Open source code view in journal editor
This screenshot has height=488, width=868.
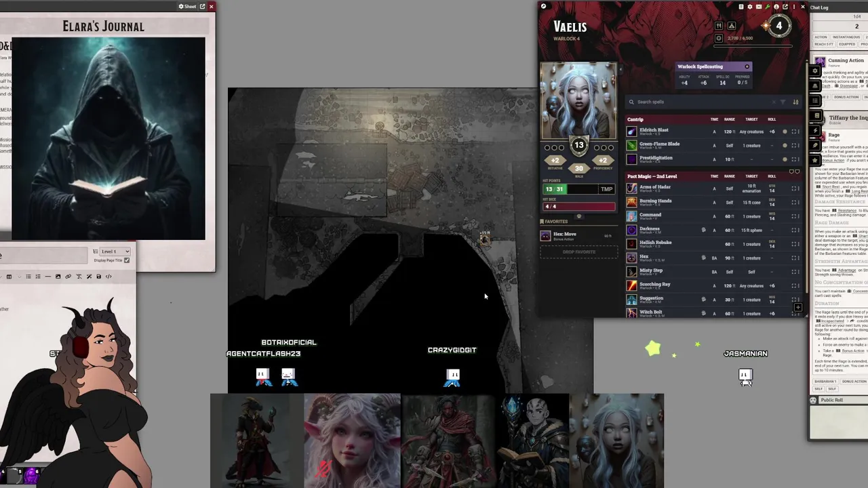(108, 277)
